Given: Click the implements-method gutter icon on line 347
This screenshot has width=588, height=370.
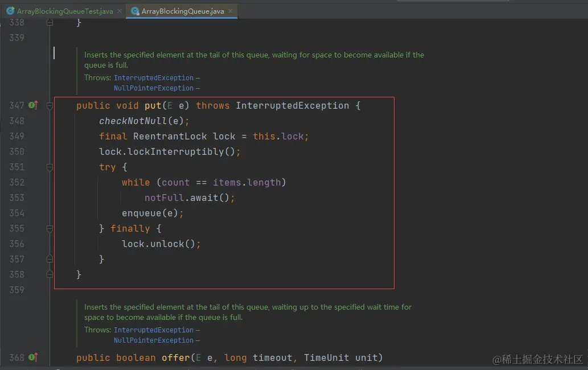Looking at the screenshot, I should 33,105.
